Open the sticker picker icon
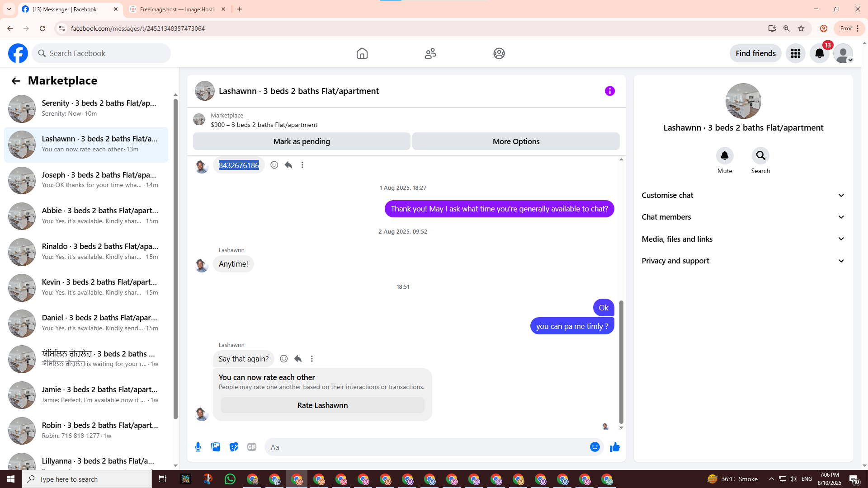The image size is (868, 488). [x=234, y=447]
